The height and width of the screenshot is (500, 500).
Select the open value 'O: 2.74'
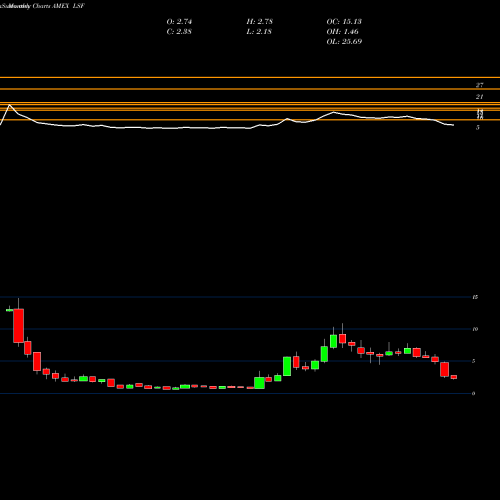click(x=179, y=21)
